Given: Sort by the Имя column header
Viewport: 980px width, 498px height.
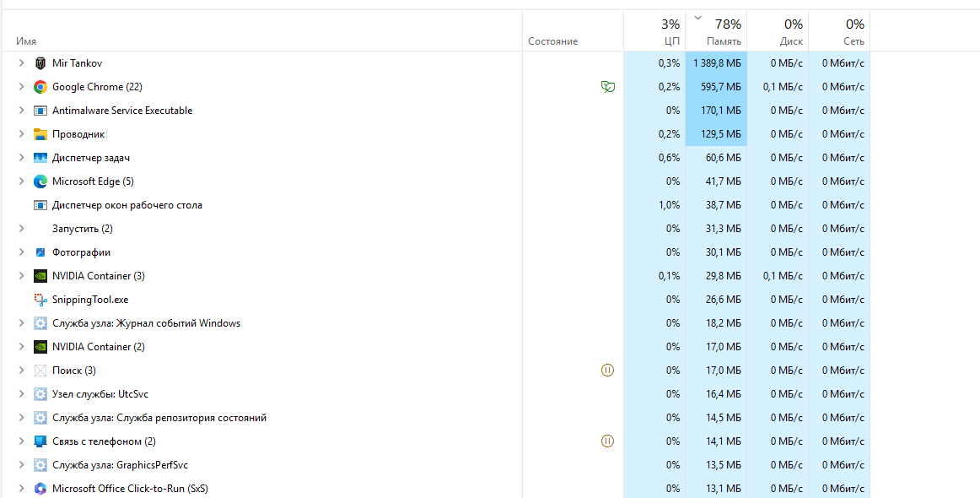Looking at the screenshot, I should pos(26,41).
